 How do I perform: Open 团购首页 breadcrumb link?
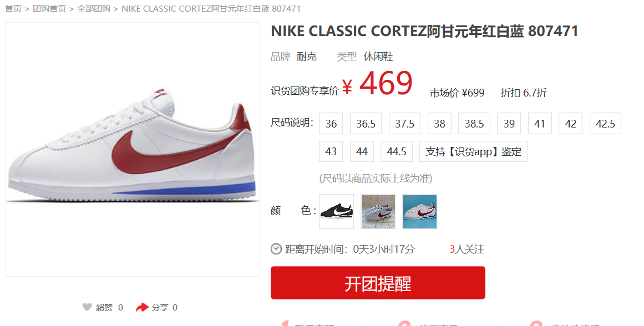[x=49, y=9]
